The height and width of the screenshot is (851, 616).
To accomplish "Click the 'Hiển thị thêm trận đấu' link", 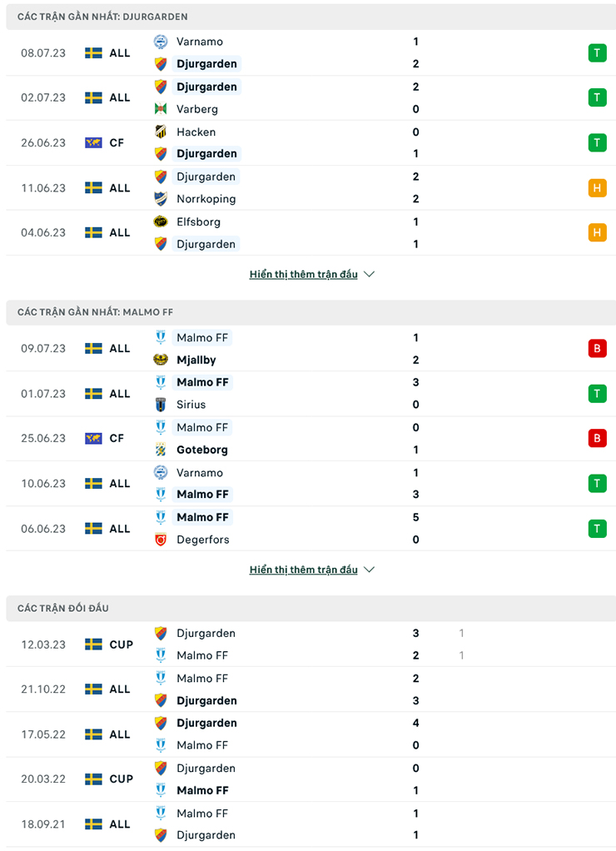I will pos(304,274).
